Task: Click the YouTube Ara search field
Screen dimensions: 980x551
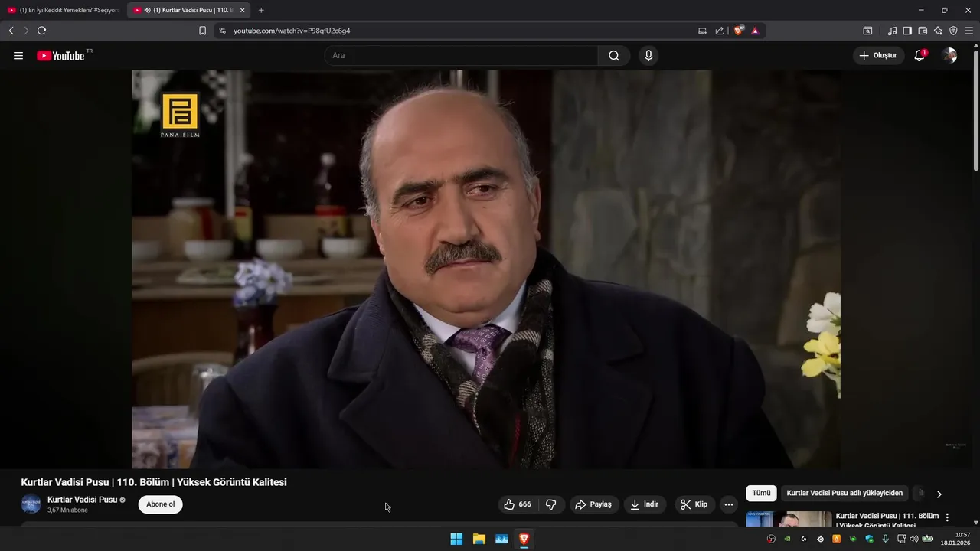Action: coord(461,56)
